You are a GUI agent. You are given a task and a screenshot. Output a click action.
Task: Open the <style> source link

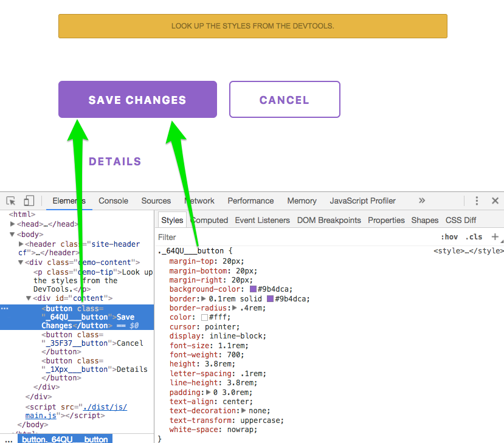pyautogui.click(x=469, y=251)
